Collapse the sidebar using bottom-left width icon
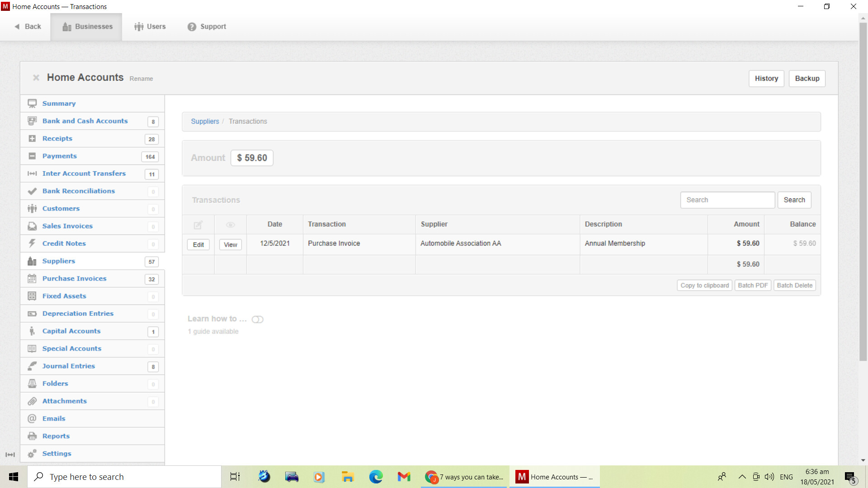868x488 pixels. pyautogui.click(x=10, y=455)
